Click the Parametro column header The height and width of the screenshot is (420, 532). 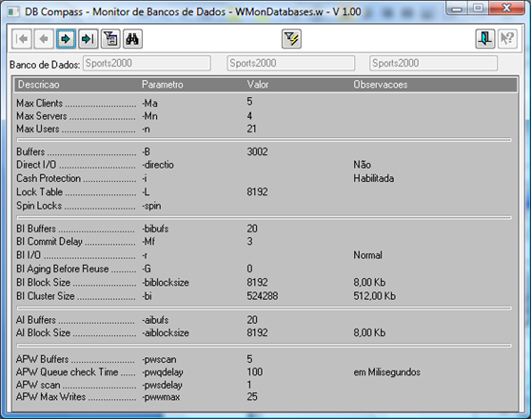point(162,85)
